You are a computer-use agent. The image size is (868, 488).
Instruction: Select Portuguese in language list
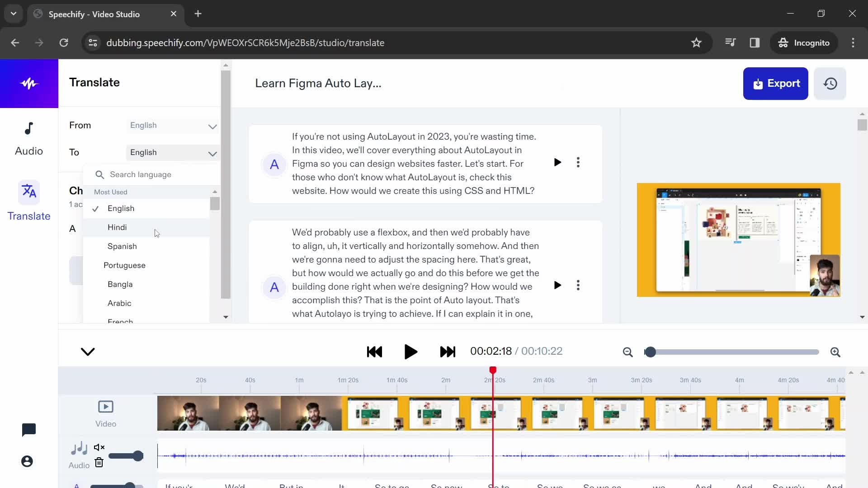coord(146,265)
